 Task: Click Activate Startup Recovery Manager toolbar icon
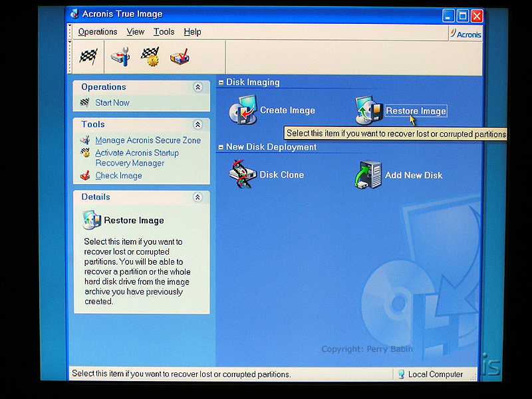tap(150, 57)
